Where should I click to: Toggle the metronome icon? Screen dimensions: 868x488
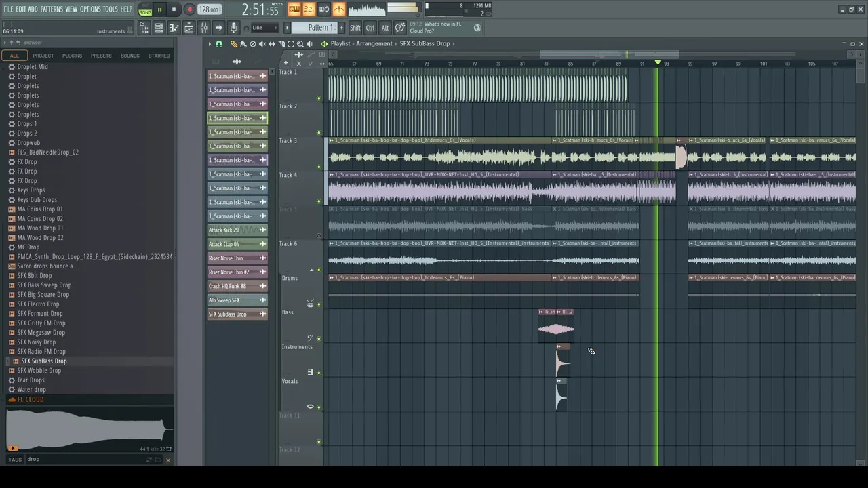click(x=338, y=9)
